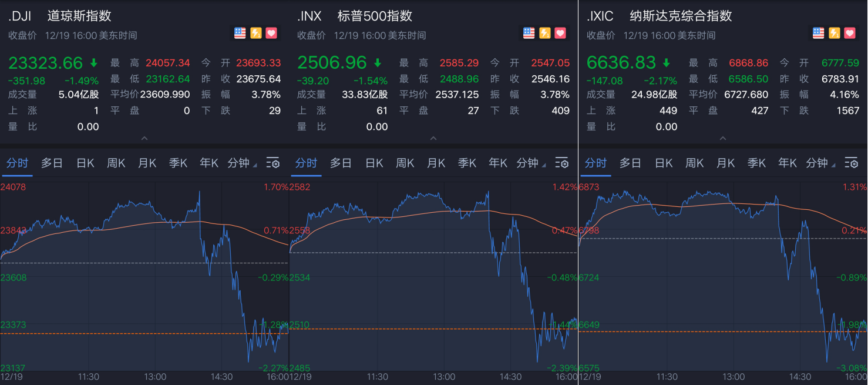The height and width of the screenshot is (385, 868).
Task: Toggle the heart favorite icon for .IXIC
Action: [850, 33]
